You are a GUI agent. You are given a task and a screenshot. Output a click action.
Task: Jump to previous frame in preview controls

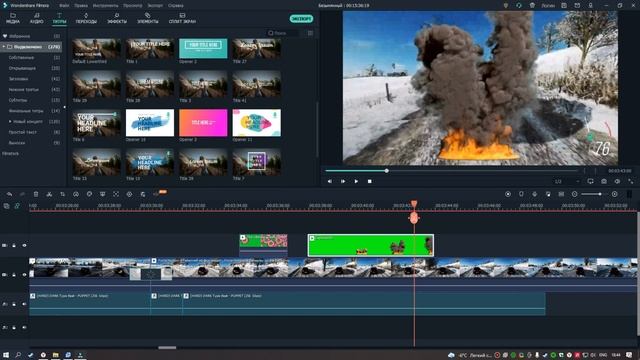click(330, 181)
